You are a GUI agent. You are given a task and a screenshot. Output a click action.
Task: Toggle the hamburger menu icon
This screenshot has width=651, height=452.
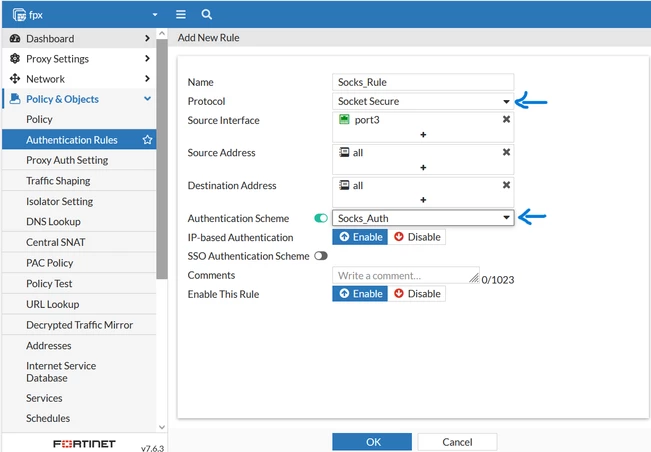[x=181, y=15]
